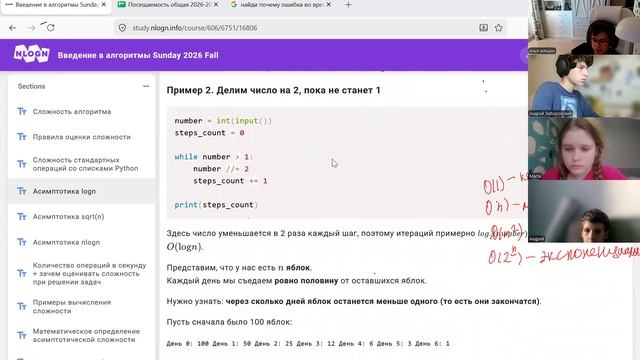Open section 'Сложность алгоритма'
The width and height of the screenshot is (640, 360).
(x=72, y=111)
